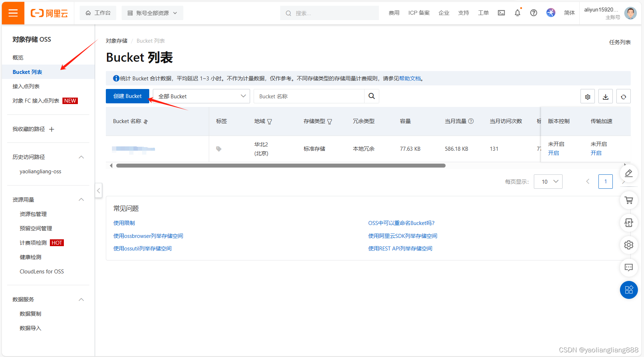Open the floating settings gear icon
This screenshot has height=357, width=644.
click(629, 245)
